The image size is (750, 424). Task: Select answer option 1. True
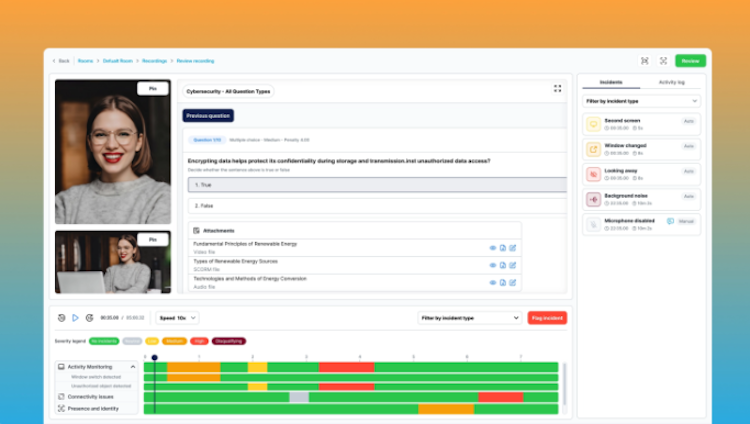point(377,185)
